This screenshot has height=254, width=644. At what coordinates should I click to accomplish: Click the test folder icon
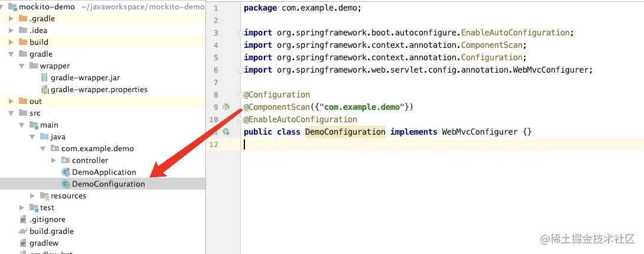click(34, 208)
